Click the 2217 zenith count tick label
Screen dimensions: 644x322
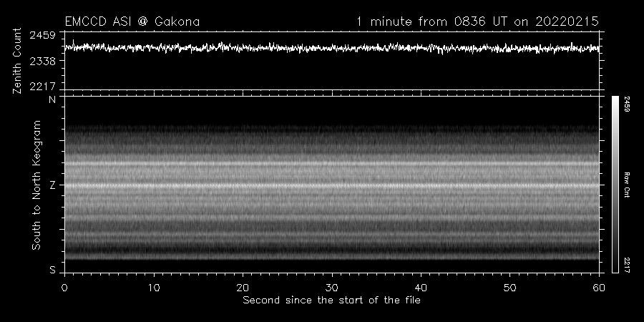42,87
